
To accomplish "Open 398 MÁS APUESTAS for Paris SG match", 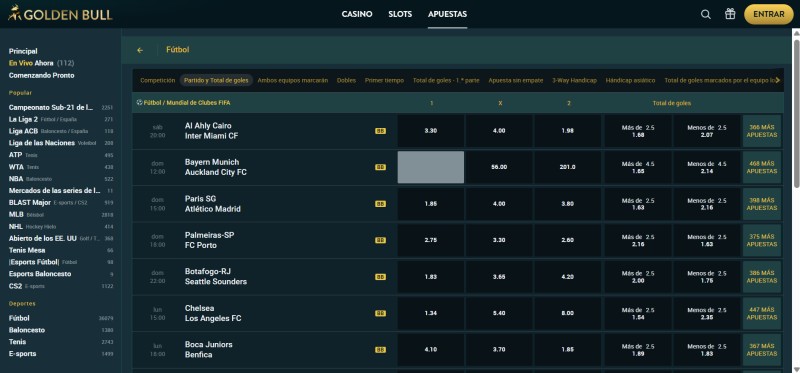I will click(762, 204).
